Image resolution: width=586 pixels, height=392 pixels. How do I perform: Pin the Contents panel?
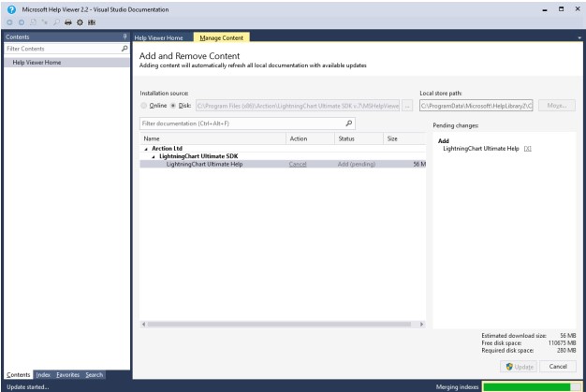pyautogui.click(x=125, y=36)
